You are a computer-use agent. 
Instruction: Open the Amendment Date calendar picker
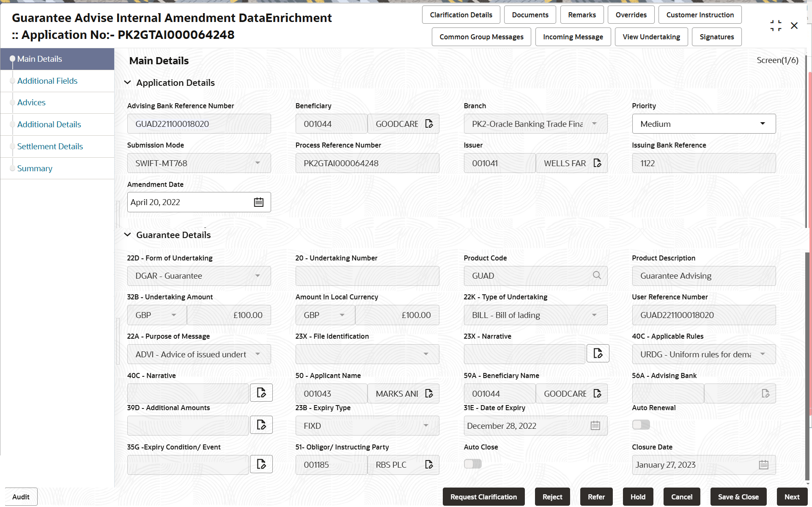(x=258, y=202)
